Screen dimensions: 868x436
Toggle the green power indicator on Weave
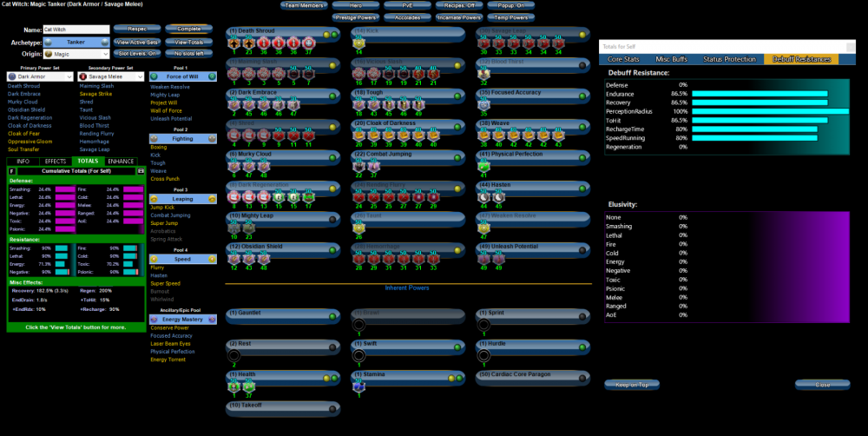pos(579,125)
